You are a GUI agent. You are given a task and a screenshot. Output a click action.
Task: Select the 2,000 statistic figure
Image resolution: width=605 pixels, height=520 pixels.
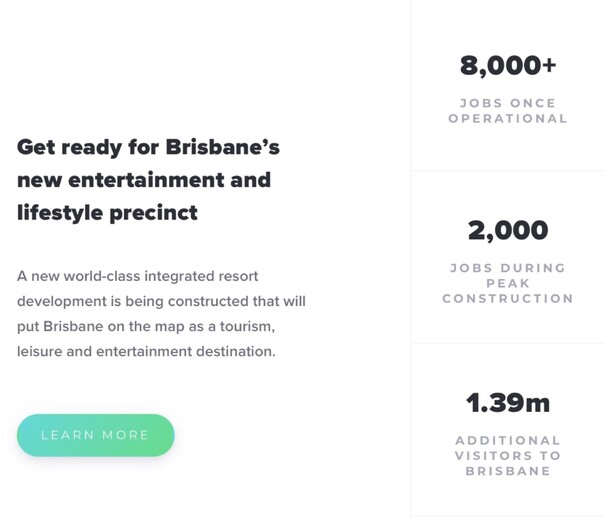(x=508, y=231)
